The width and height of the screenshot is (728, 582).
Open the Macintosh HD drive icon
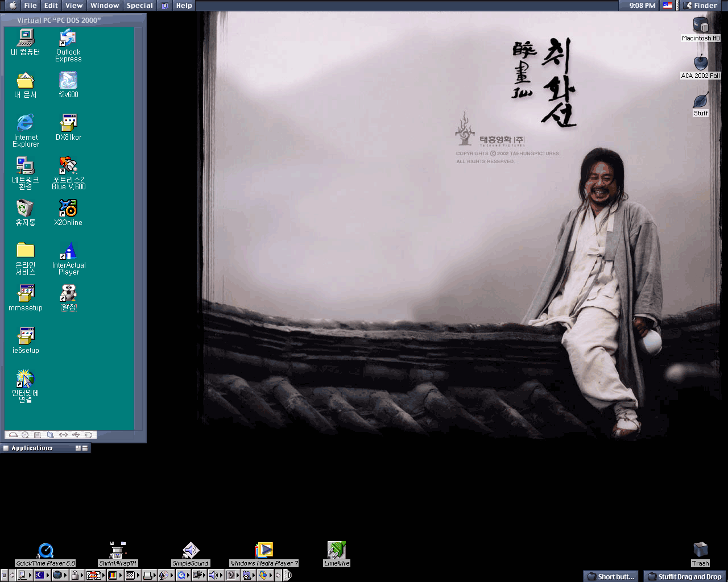[x=701, y=25]
